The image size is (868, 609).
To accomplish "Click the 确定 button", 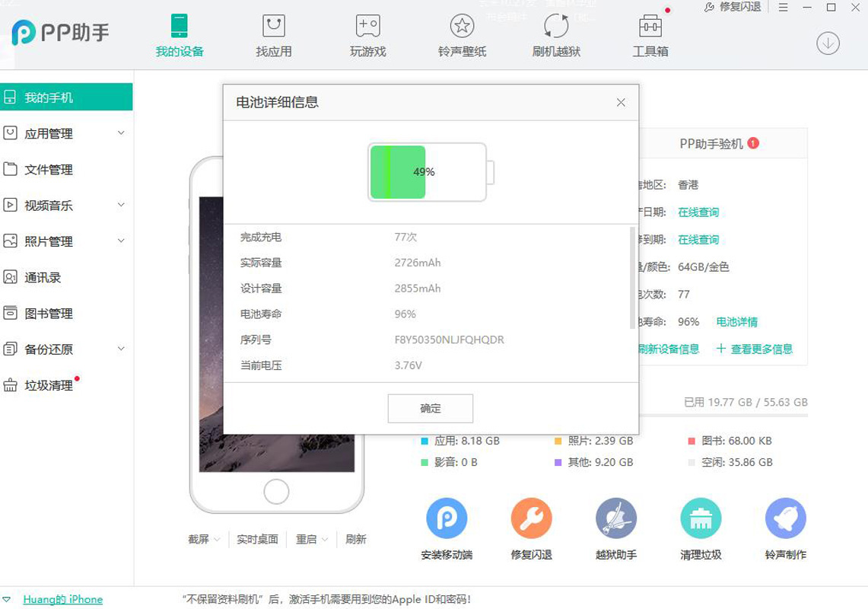I will [x=430, y=408].
